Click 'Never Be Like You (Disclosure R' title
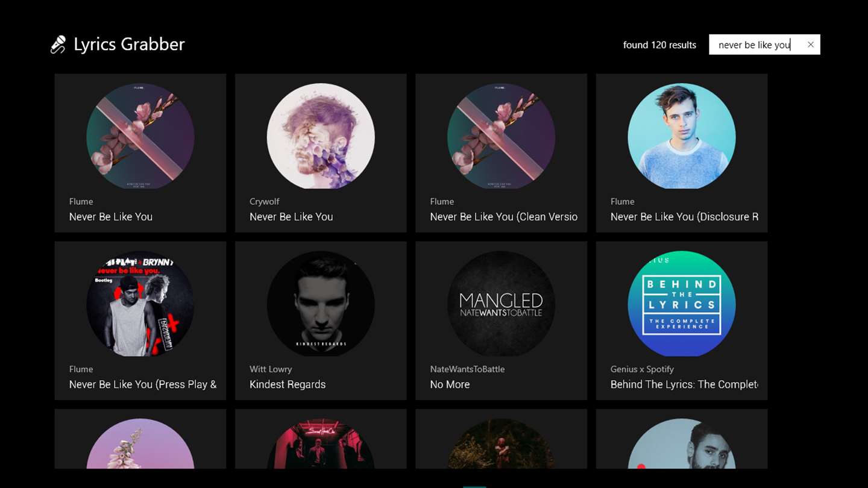This screenshot has height=488, width=868. (x=684, y=217)
